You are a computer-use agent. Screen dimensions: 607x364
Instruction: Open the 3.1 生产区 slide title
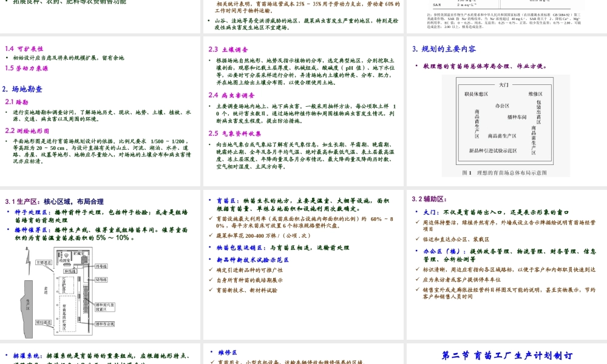(54, 201)
